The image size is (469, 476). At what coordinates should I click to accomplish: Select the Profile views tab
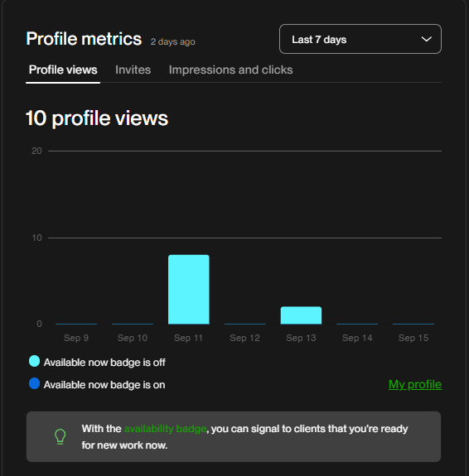click(x=63, y=70)
